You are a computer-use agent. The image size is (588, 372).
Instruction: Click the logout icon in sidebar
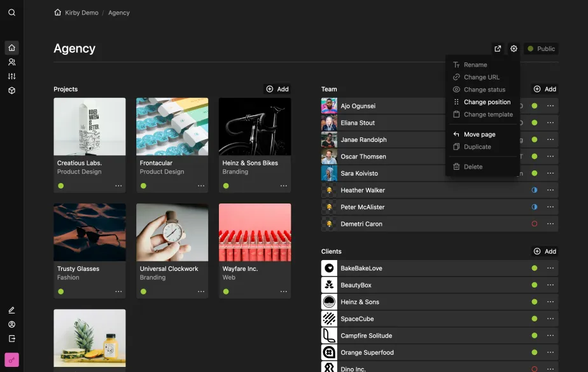point(11,338)
